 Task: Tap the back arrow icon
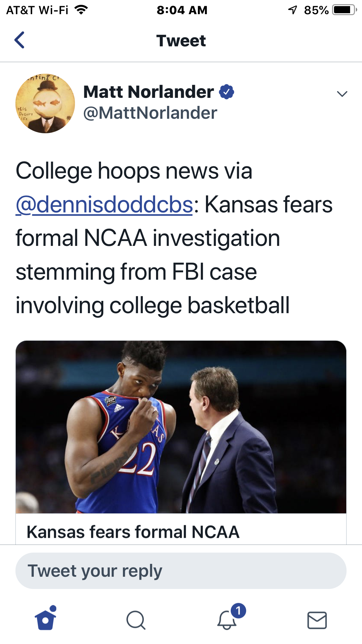pyautogui.click(x=20, y=40)
